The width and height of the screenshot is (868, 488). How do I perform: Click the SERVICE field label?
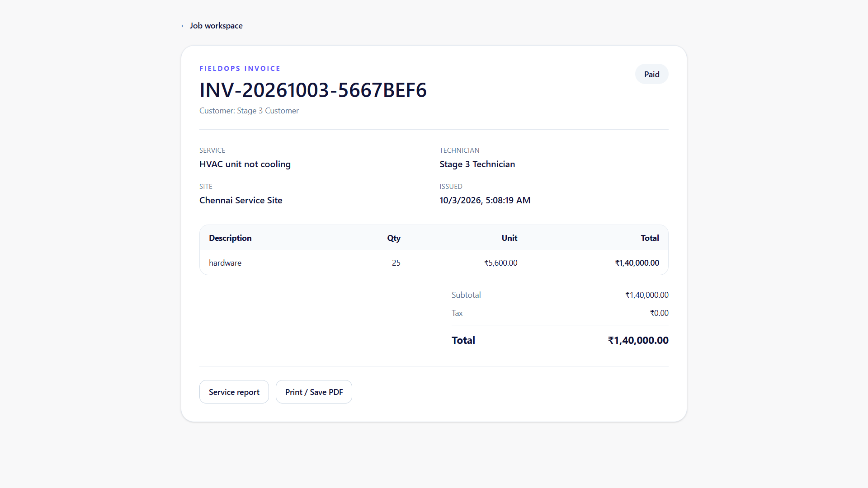coord(212,150)
